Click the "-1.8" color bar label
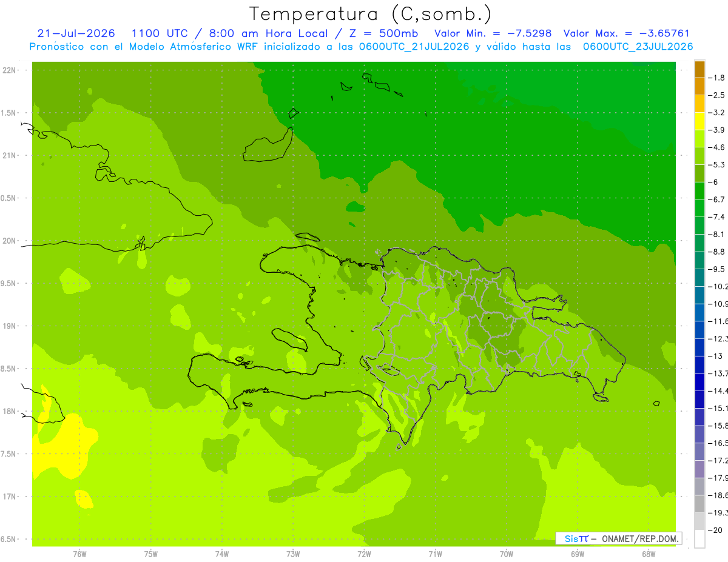The height and width of the screenshot is (562, 728). click(x=716, y=78)
